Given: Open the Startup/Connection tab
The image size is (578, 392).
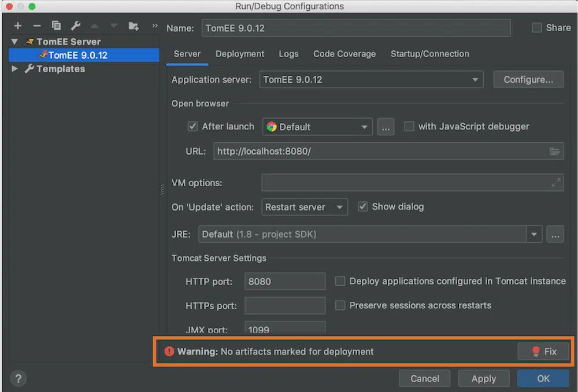Looking at the screenshot, I should [x=429, y=54].
